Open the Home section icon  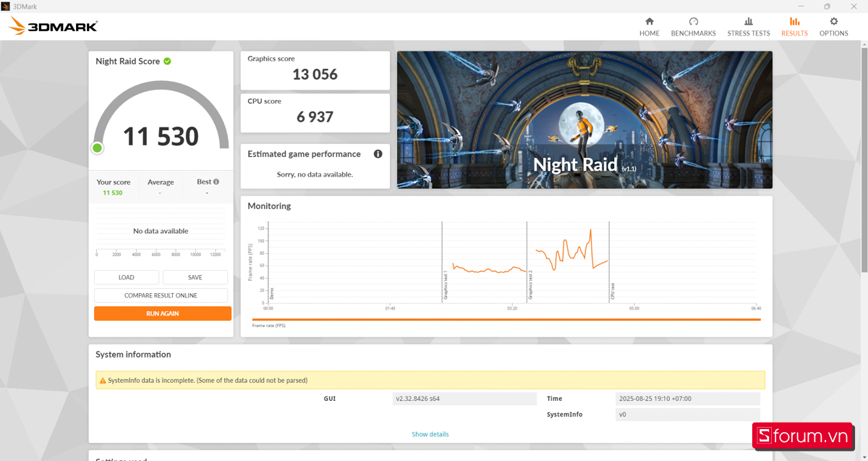pyautogui.click(x=649, y=22)
